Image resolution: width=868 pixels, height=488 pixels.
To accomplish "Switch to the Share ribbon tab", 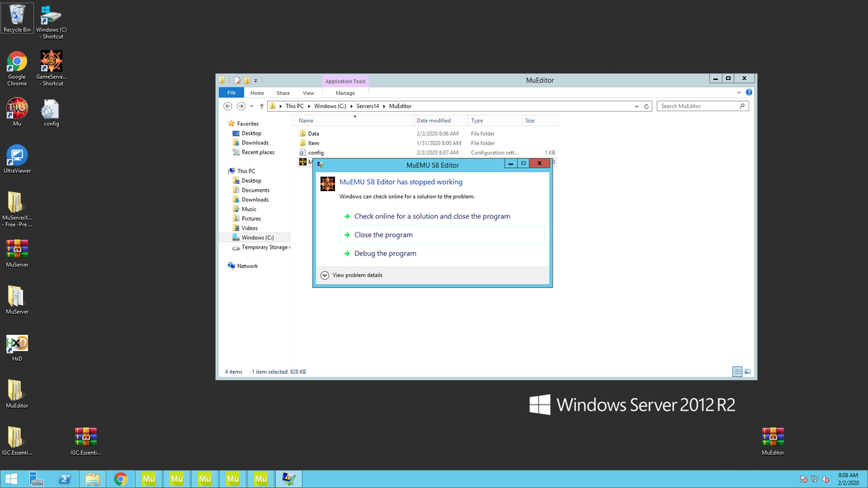I will (283, 93).
